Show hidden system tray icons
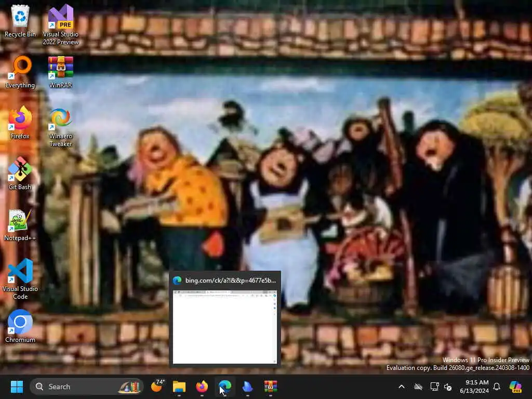Image resolution: width=532 pixels, height=399 pixels. [402, 387]
